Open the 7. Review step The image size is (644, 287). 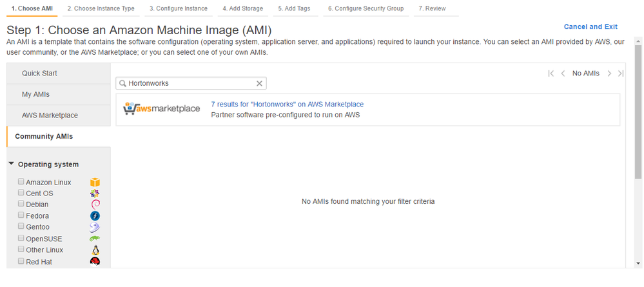click(436, 8)
